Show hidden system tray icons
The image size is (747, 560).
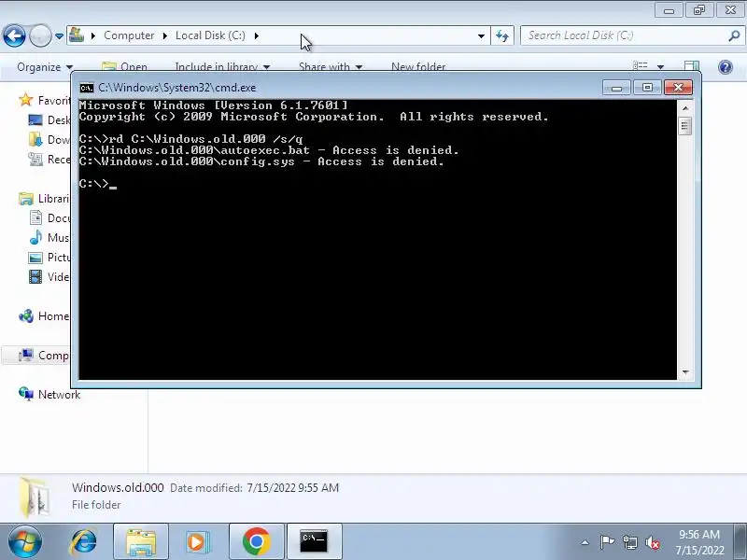(x=585, y=542)
